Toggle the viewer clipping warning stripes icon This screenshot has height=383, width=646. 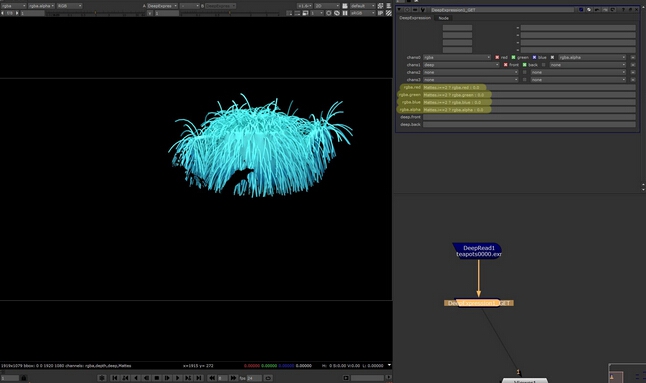(x=389, y=13)
